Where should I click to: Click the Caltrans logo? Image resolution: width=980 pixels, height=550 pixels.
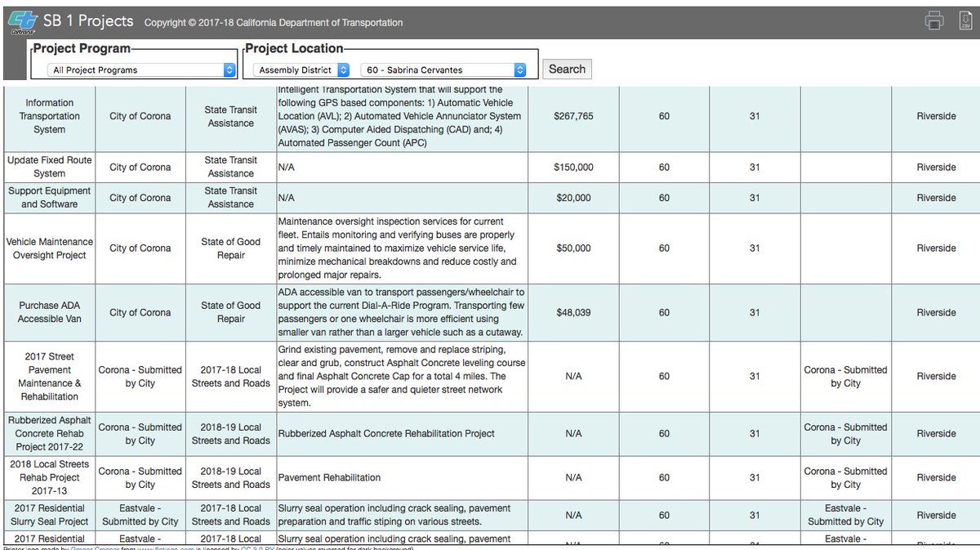(x=21, y=23)
